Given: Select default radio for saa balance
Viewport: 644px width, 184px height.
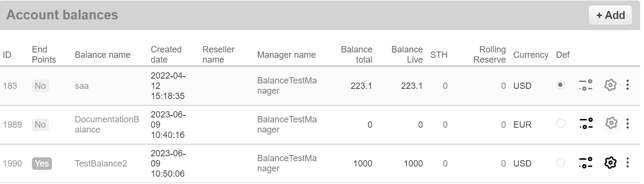Looking at the screenshot, I should point(561,85).
